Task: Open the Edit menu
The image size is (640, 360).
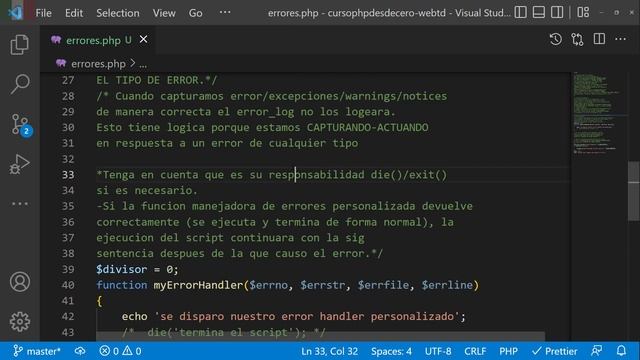Action: click(x=74, y=13)
